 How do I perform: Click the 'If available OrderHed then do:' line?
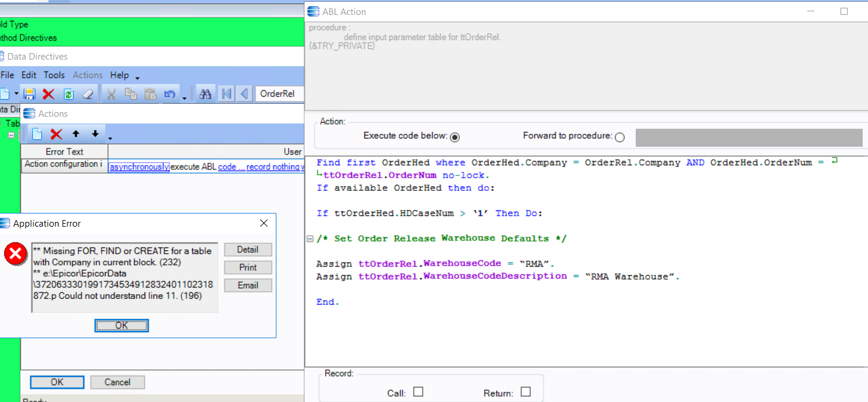[406, 188]
